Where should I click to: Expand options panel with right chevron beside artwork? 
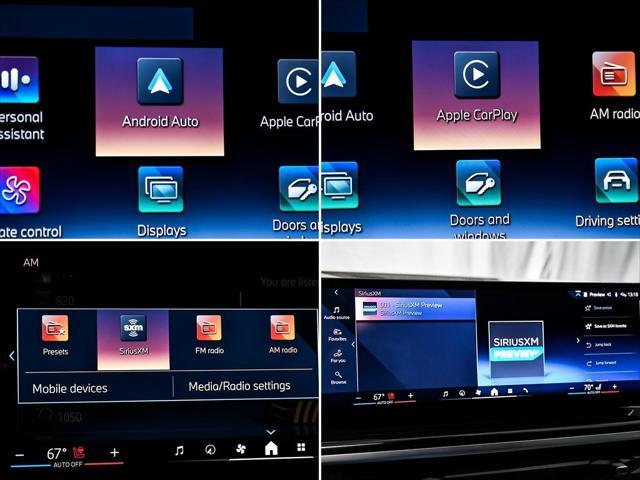[x=578, y=340]
